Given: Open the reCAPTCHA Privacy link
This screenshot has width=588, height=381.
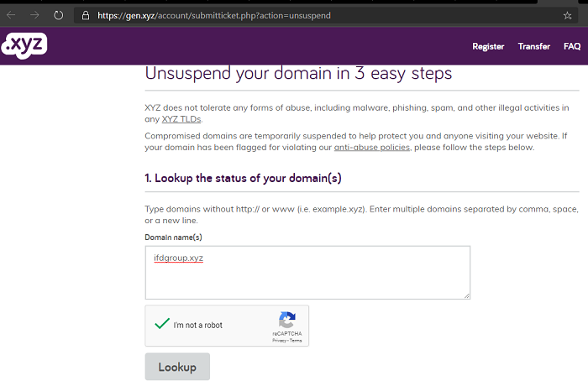Looking at the screenshot, I should (x=279, y=341).
